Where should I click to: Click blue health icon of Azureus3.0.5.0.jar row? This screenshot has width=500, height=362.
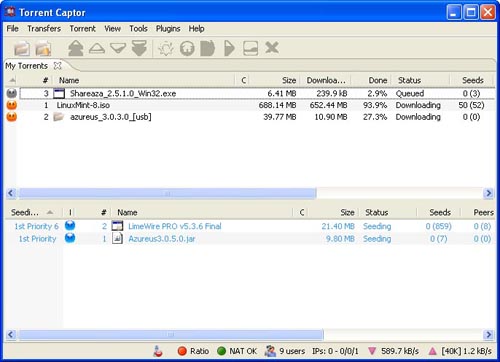[70, 238]
